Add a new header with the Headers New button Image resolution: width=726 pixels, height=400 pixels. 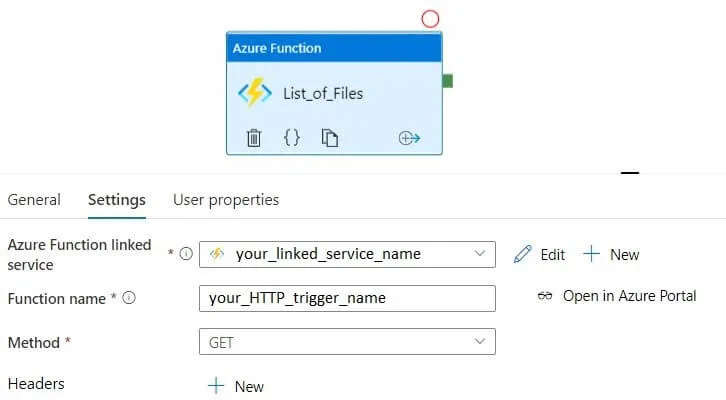tap(236, 386)
